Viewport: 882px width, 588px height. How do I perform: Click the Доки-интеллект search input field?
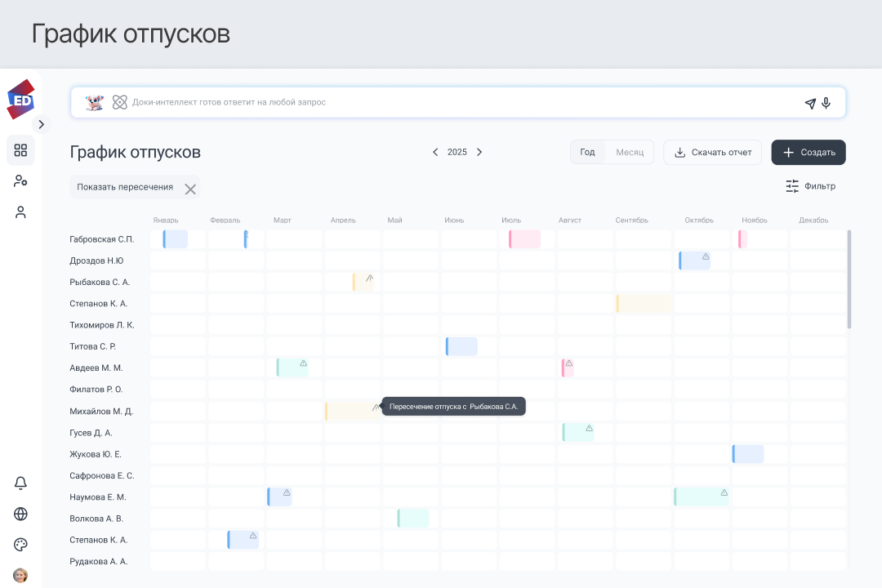tap(457, 103)
